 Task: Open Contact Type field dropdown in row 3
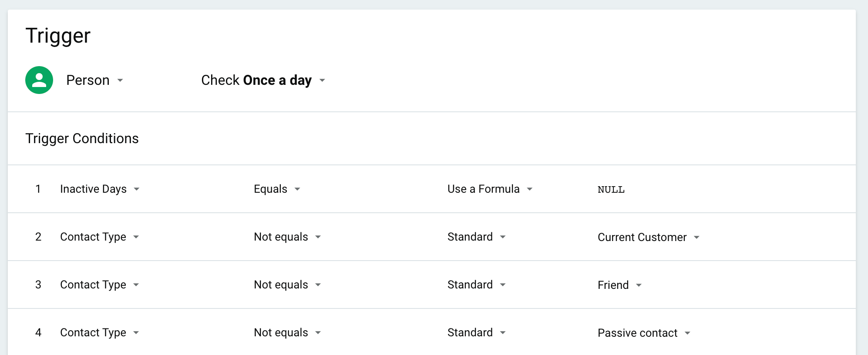coord(100,285)
